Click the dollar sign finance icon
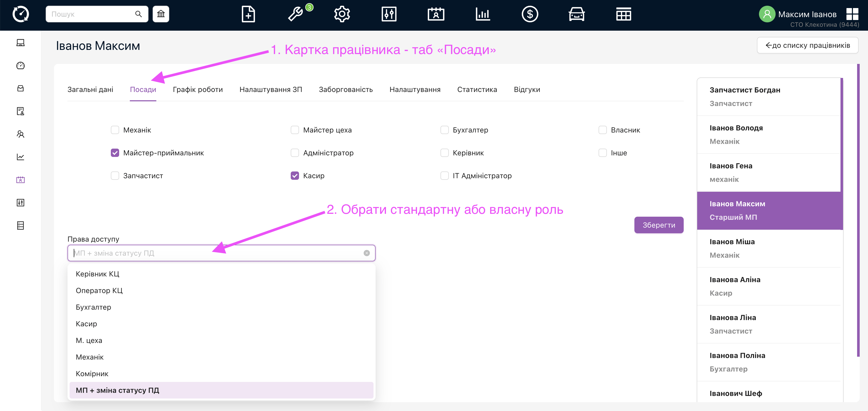Image resolution: width=868 pixels, height=411 pixels. pos(530,14)
